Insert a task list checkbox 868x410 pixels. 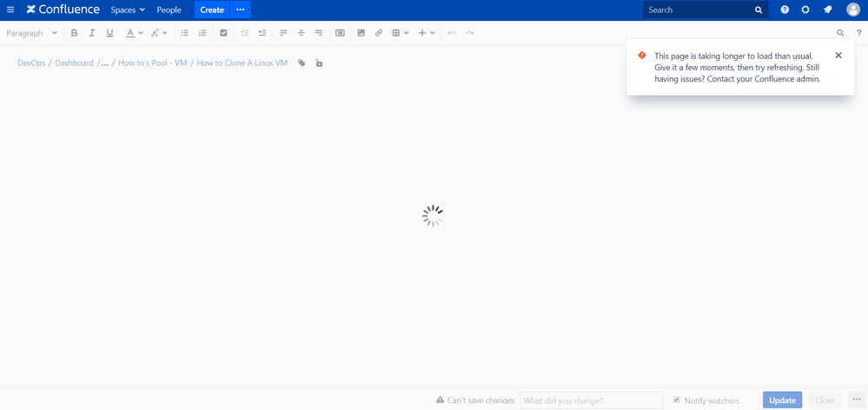(x=223, y=33)
